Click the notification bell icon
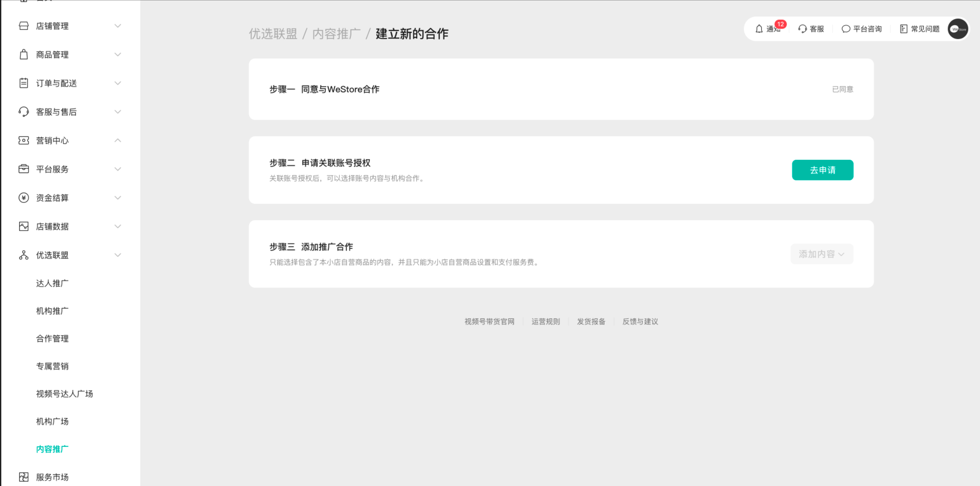980x486 pixels. pos(759,29)
